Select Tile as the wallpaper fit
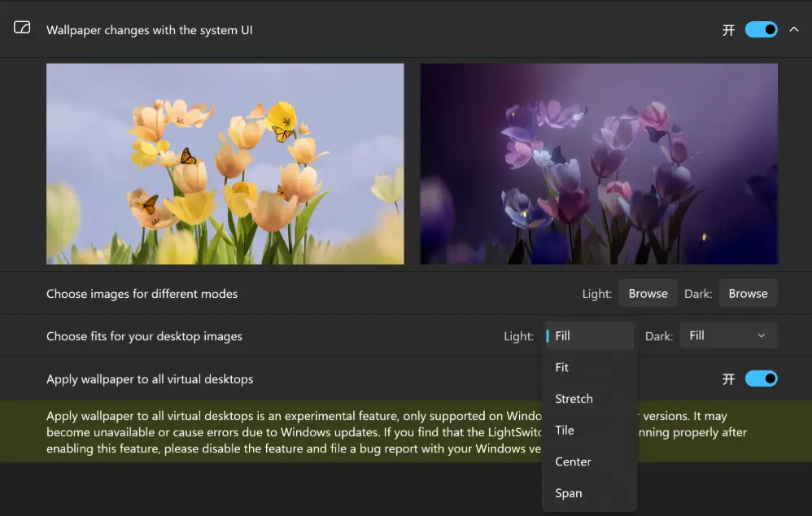The width and height of the screenshot is (812, 516). tap(589, 430)
